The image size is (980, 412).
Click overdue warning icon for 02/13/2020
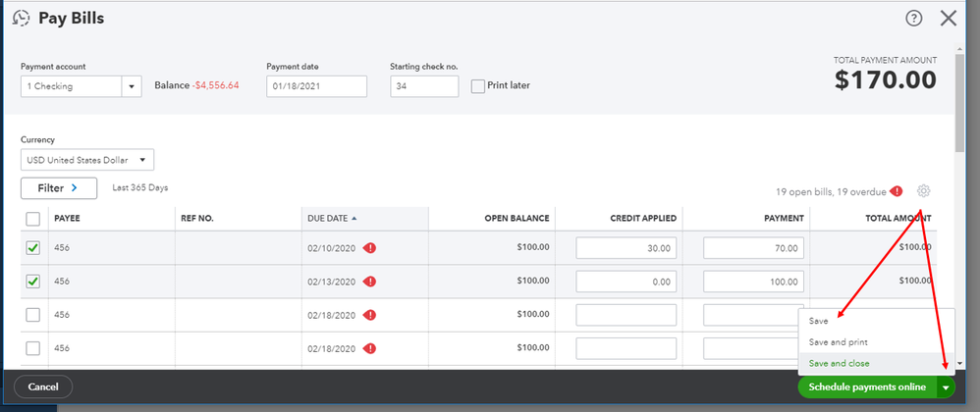(x=370, y=282)
